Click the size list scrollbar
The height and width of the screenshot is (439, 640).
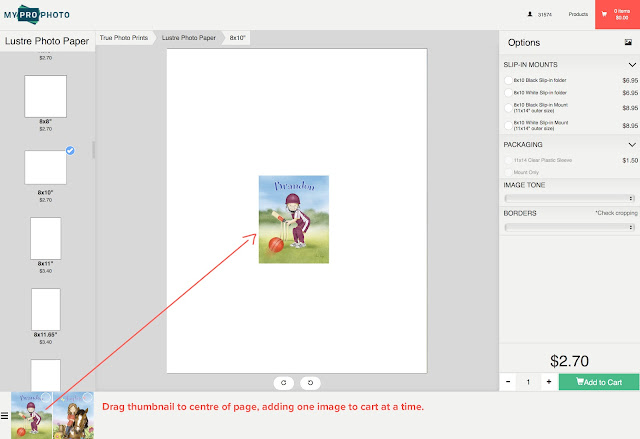[93, 150]
